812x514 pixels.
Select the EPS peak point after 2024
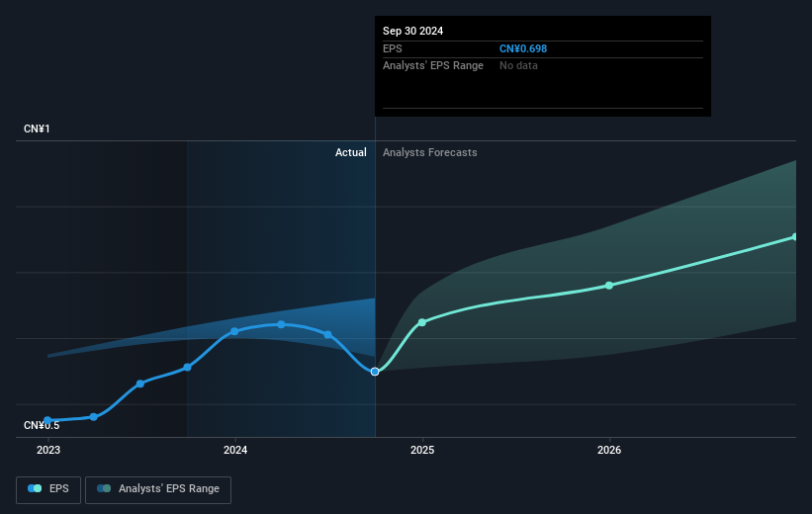(x=281, y=324)
